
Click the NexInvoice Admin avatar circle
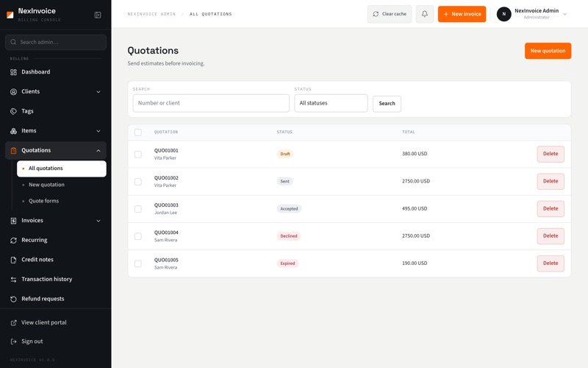point(503,14)
